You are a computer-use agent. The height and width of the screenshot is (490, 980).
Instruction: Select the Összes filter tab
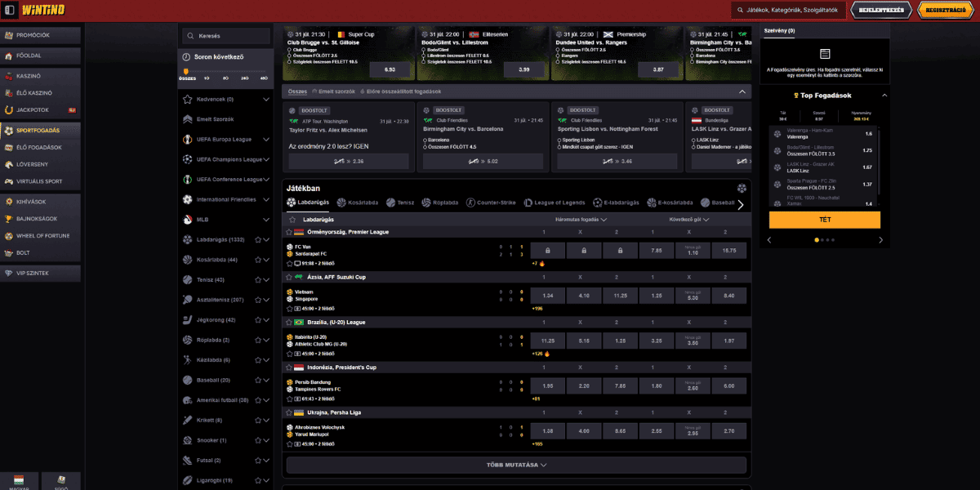point(297,91)
